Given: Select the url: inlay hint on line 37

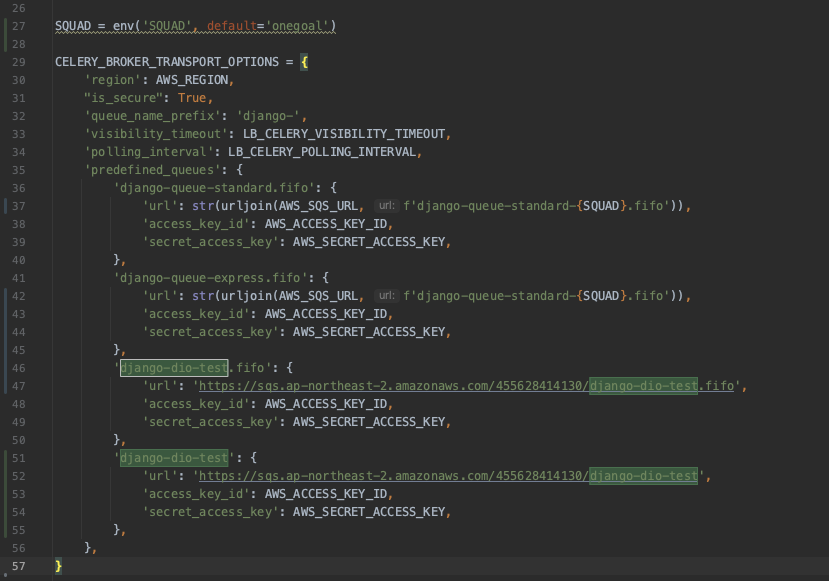Looking at the screenshot, I should pyautogui.click(x=386, y=206).
